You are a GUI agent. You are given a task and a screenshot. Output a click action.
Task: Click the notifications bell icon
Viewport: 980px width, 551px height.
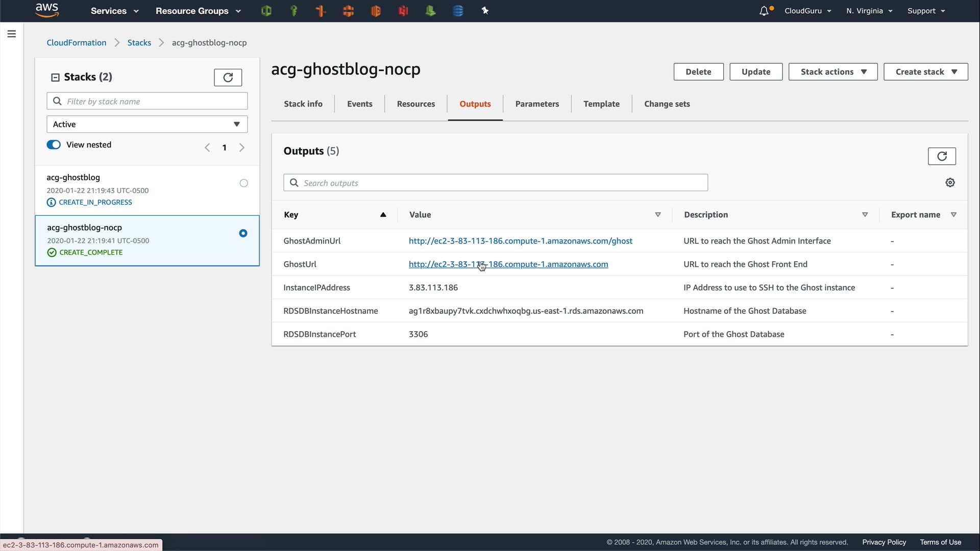(x=764, y=11)
